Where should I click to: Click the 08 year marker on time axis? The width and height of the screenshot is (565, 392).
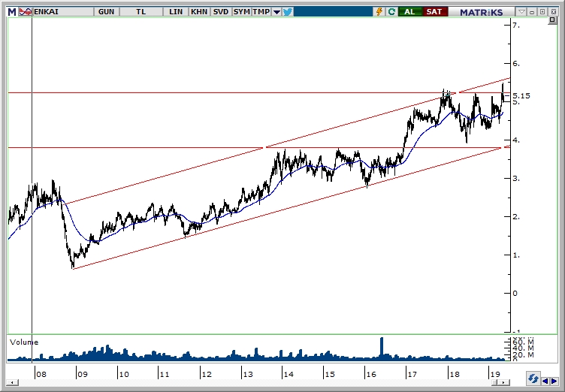pyautogui.click(x=41, y=374)
